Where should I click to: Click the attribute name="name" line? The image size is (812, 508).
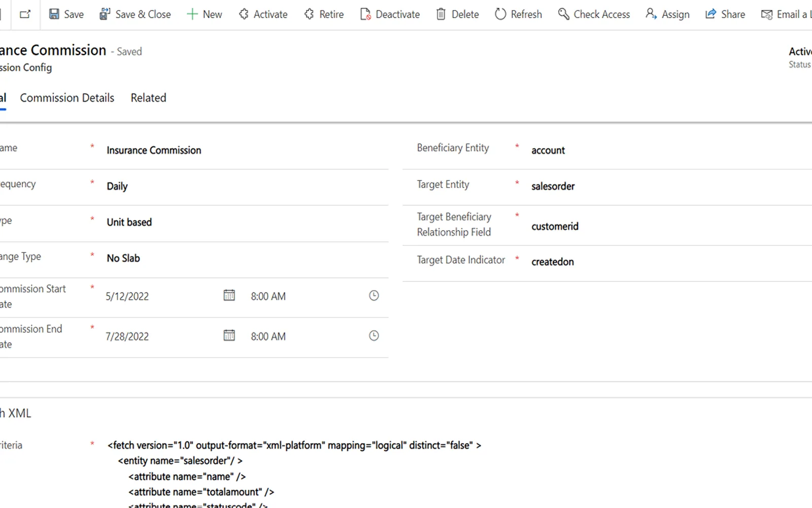tap(187, 477)
